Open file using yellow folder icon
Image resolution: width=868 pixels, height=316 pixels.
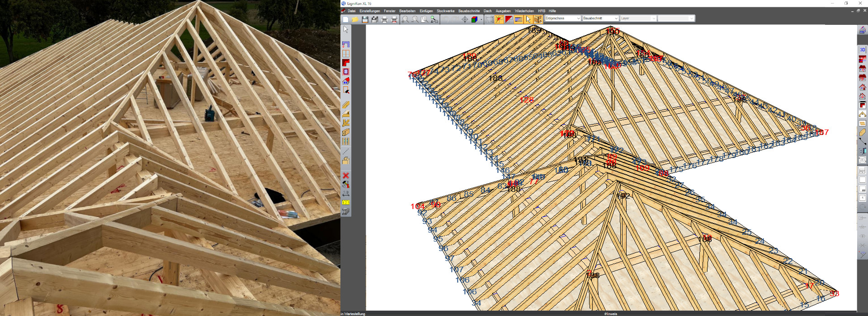pyautogui.click(x=355, y=19)
